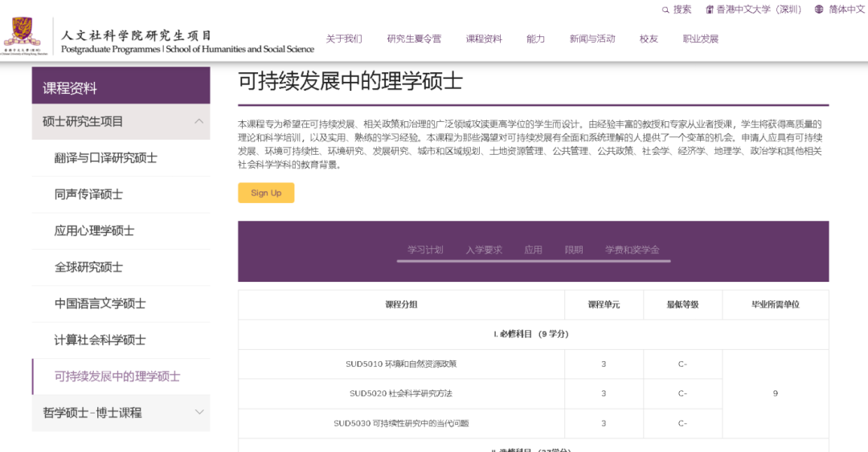The width and height of the screenshot is (868, 452).
Task: Click the 课程分组 column header
Action: [x=401, y=305]
